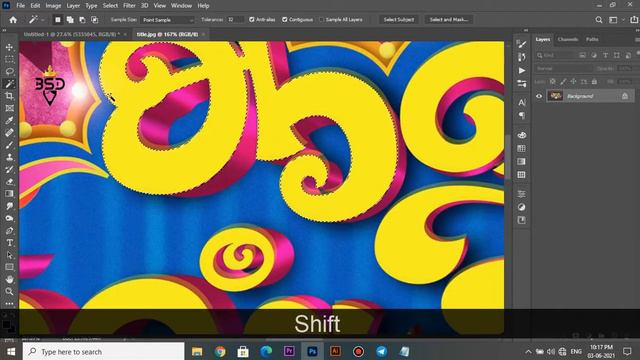640x360 pixels.
Task: Open the Brush Settings panel icon
Action: [522, 44]
